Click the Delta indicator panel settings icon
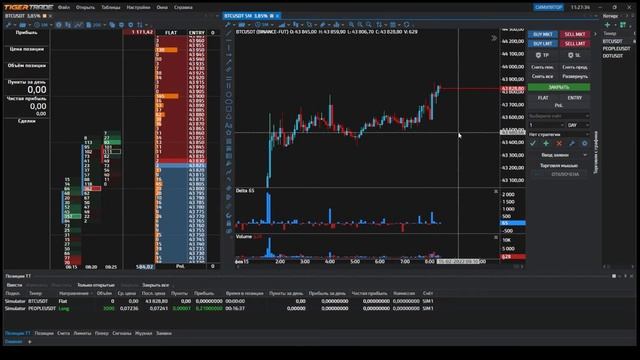640x360 pixels. pos(496,191)
